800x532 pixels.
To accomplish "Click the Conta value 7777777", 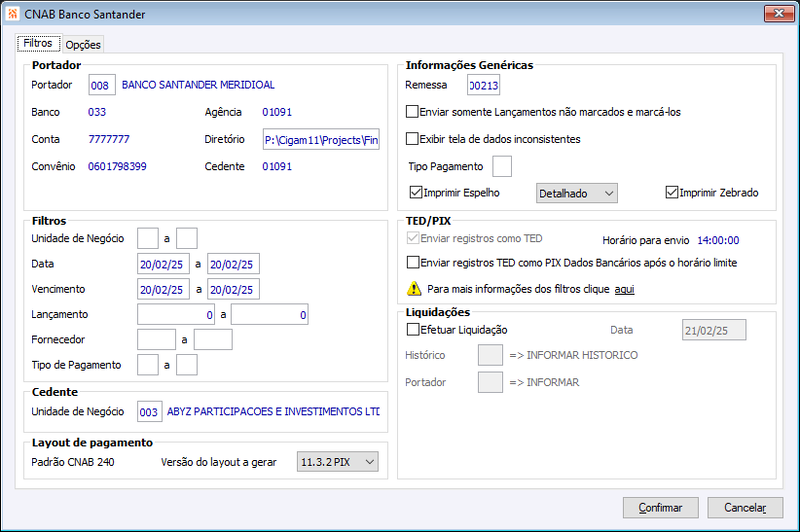I will click(x=109, y=139).
